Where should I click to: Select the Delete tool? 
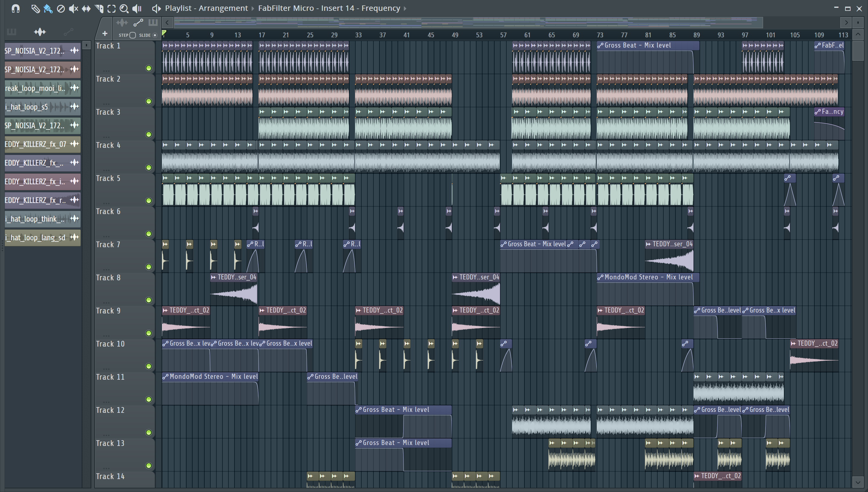[x=61, y=8]
